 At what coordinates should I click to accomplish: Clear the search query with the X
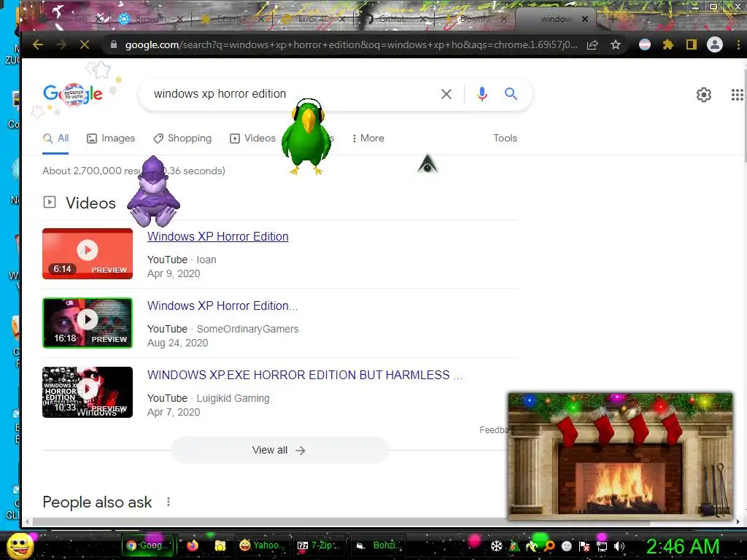tap(446, 94)
